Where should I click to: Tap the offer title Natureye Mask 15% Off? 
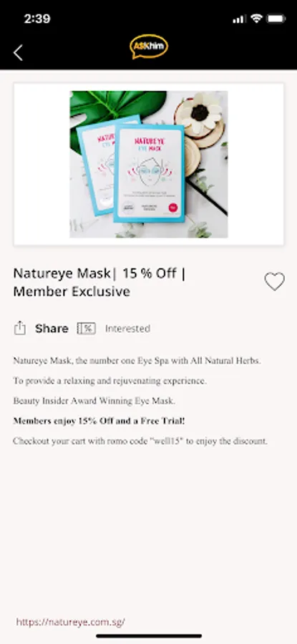[99, 282]
